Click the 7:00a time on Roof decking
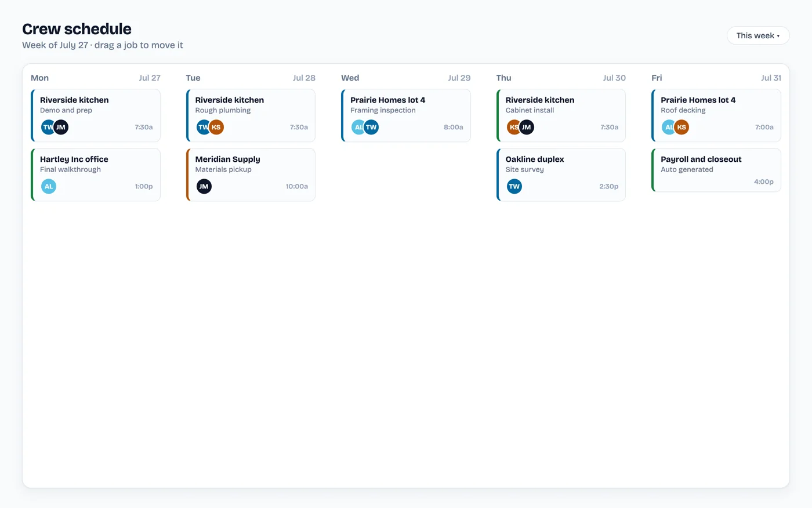Screen dimensions: 812x508 coord(764,127)
